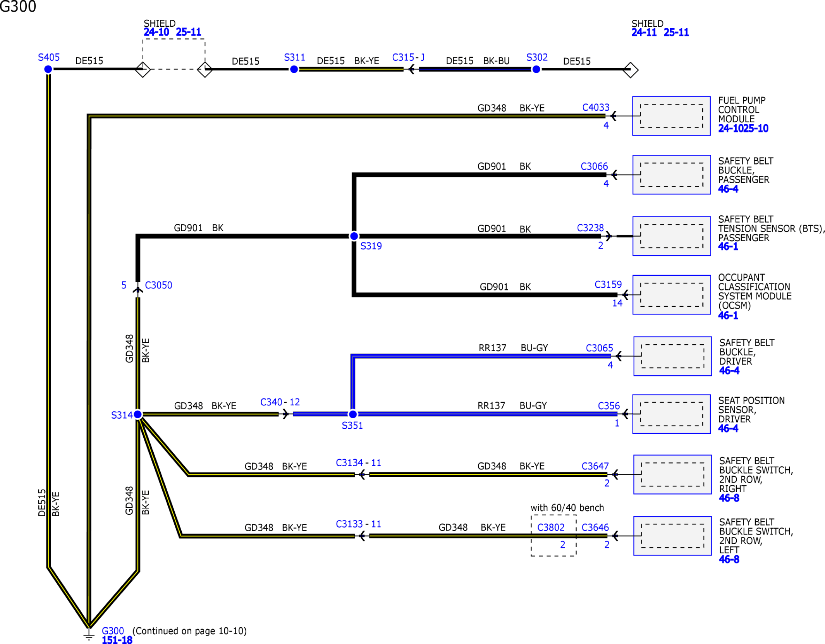Click pin number 5 beside C3050

(x=124, y=285)
